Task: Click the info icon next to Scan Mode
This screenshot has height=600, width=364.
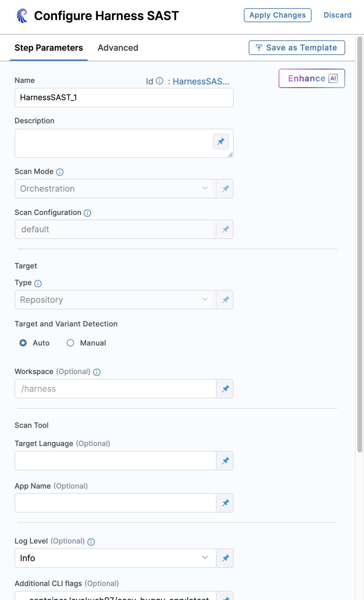Action: click(x=60, y=172)
